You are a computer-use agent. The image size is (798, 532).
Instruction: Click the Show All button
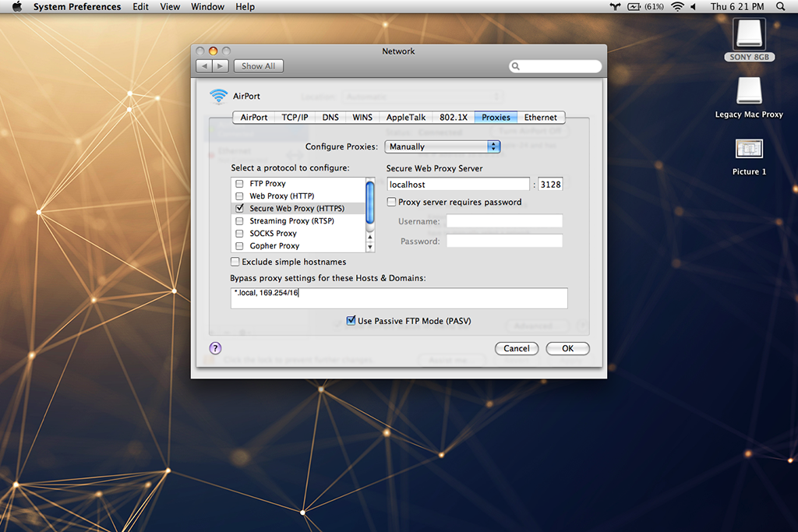pyautogui.click(x=259, y=66)
